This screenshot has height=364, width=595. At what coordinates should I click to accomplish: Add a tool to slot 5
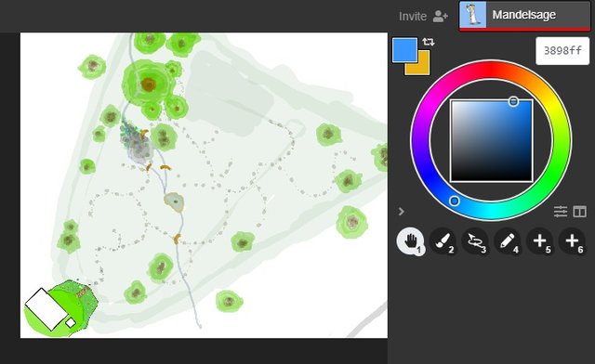click(x=539, y=240)
